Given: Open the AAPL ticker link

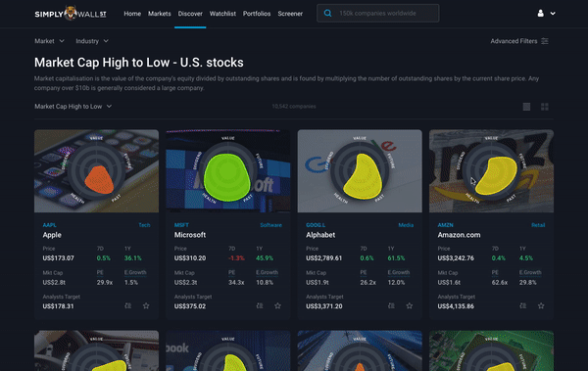Looking at the screenshot, I should [x=50, y=225].
